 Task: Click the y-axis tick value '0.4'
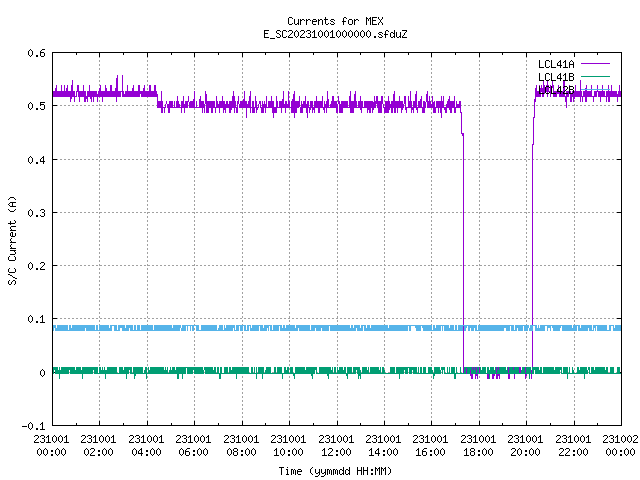(36, 160)
